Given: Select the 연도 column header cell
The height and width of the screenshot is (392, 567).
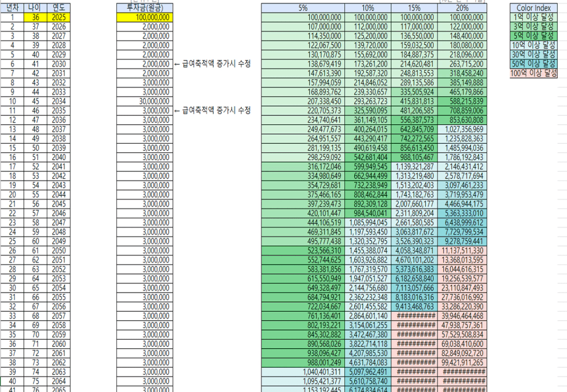Looking at the screenshot, I should pyautogui.click(x=59, y=8).
